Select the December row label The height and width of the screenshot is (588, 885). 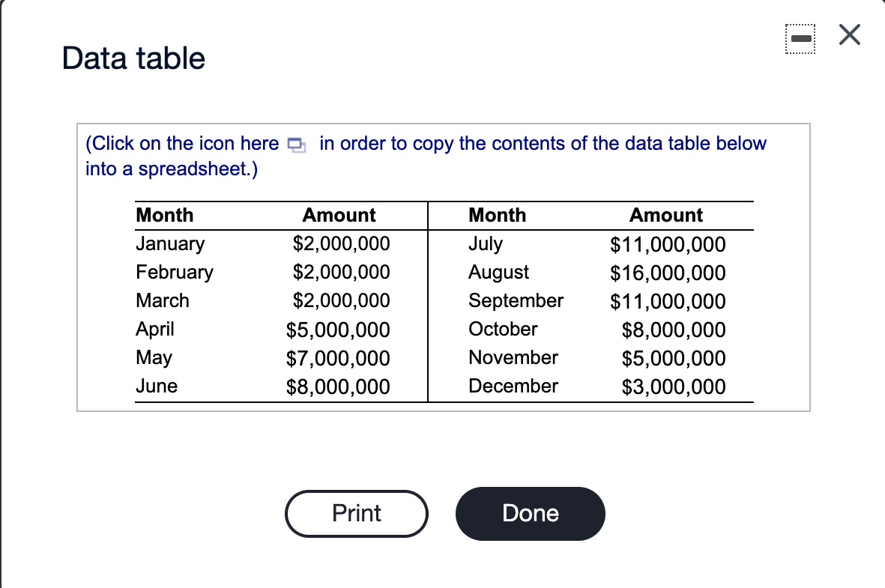point(513,386)
